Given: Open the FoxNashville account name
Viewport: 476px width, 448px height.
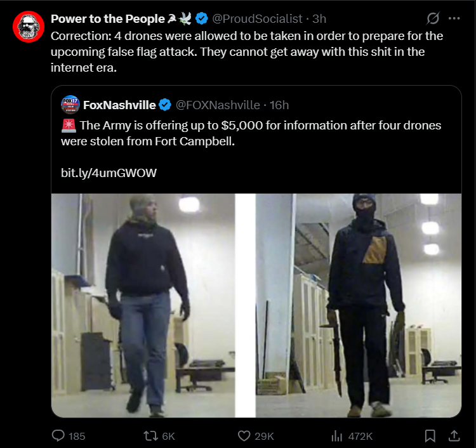Looking at the screenshot, I should click(x=119, y=105).
